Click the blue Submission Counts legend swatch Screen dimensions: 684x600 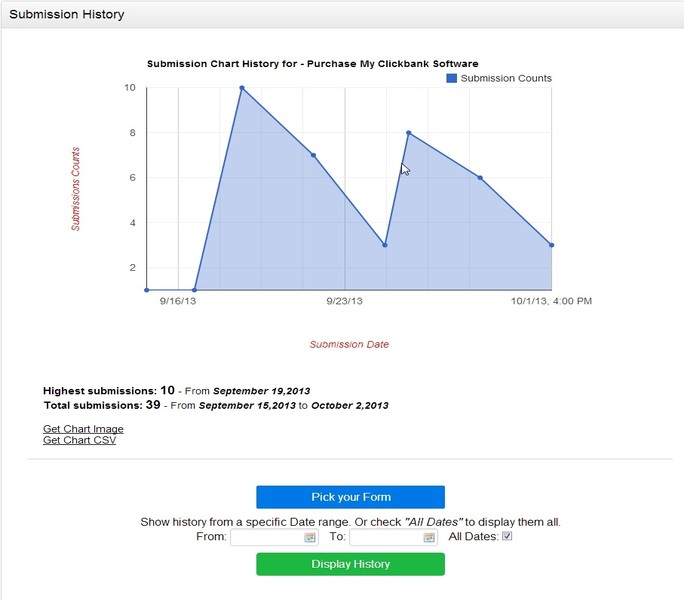tap(452, 78)
